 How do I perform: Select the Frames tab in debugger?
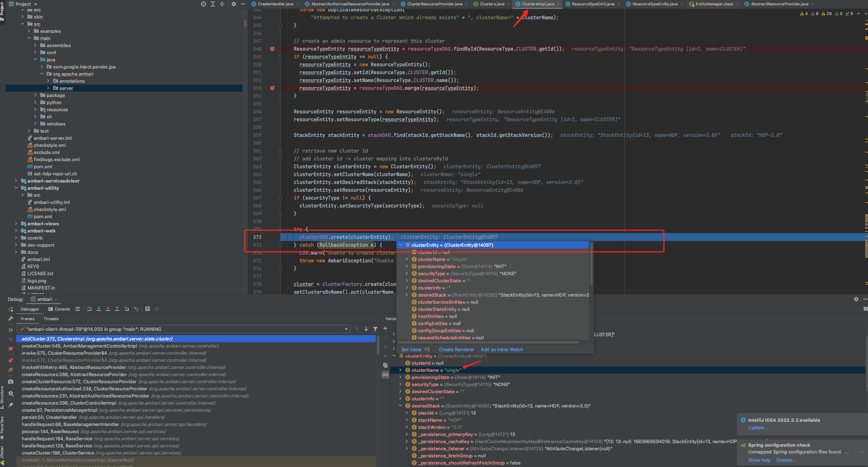pos(26,318)
